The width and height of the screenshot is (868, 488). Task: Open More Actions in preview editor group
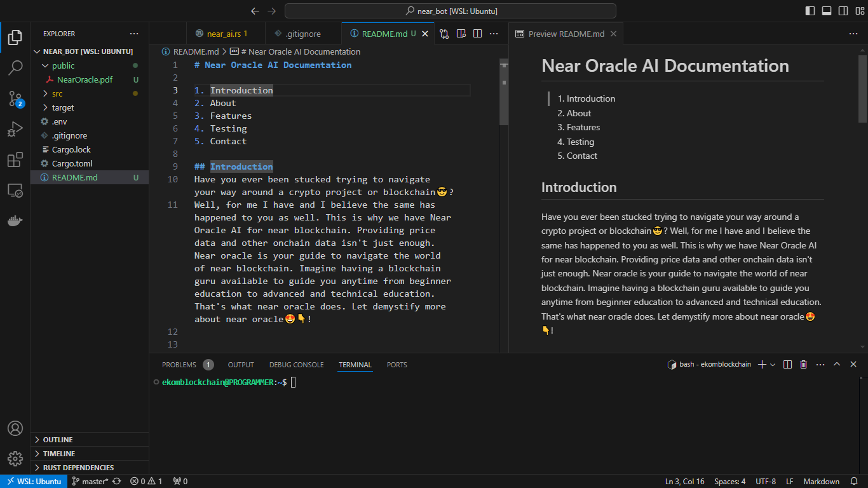[x=853, y=34]
